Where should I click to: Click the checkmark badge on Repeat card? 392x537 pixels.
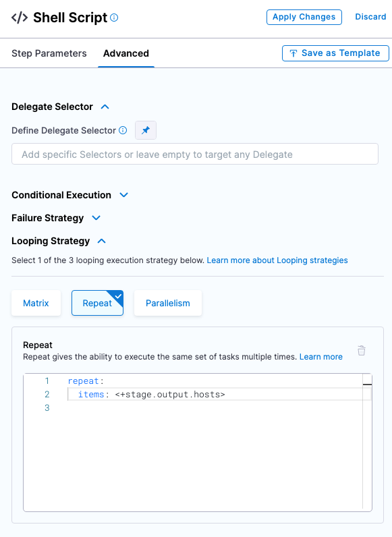pos(118,295)
